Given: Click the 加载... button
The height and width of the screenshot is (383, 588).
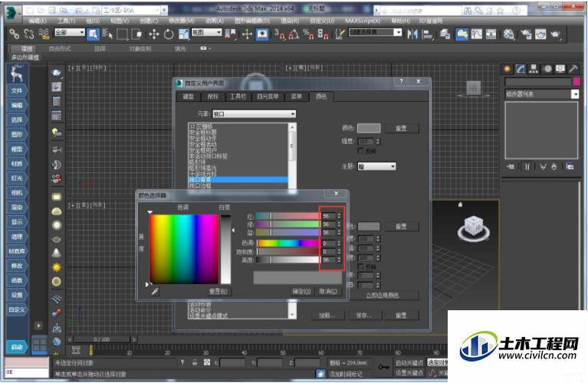Looking at the screenshot, I should pos(327,316).
